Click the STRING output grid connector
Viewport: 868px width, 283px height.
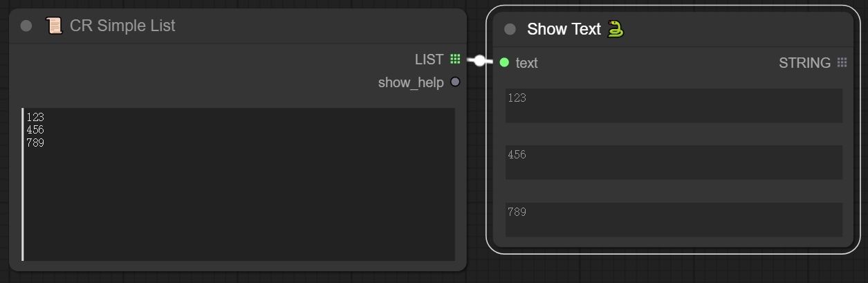click(842, 63)
